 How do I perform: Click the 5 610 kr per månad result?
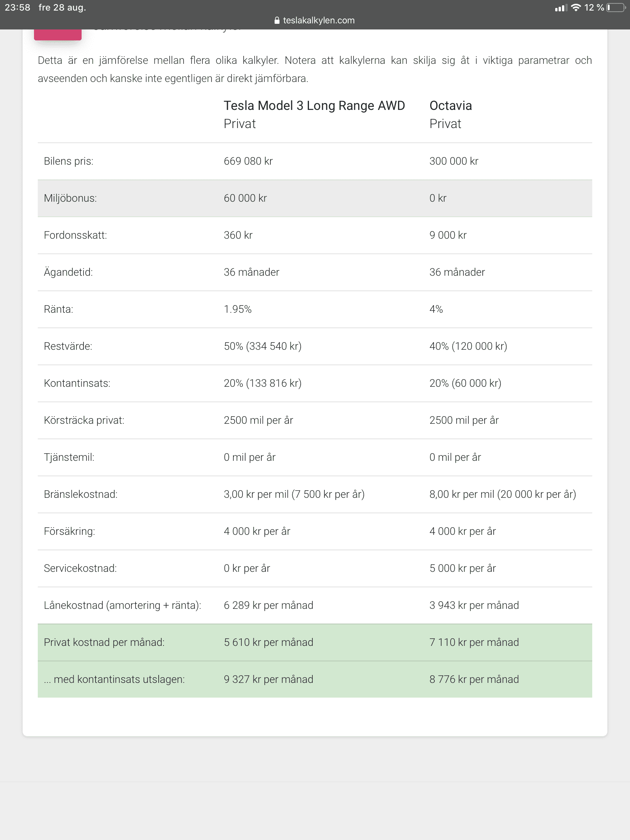269,642
